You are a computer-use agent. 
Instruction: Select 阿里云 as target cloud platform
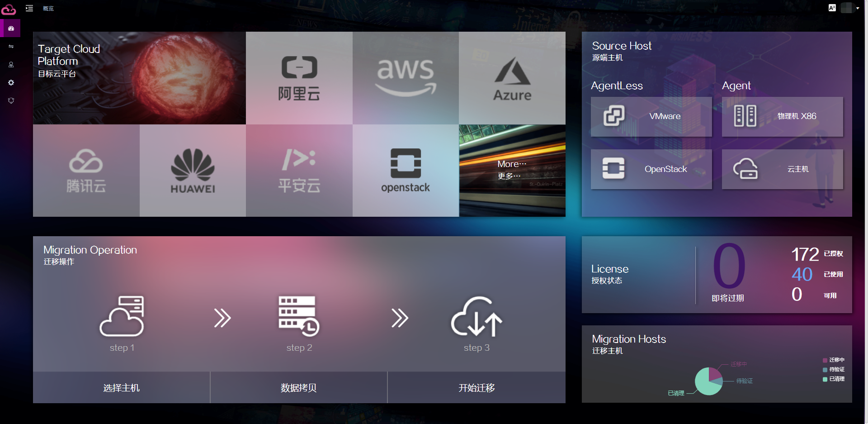[x=299, y=78]
